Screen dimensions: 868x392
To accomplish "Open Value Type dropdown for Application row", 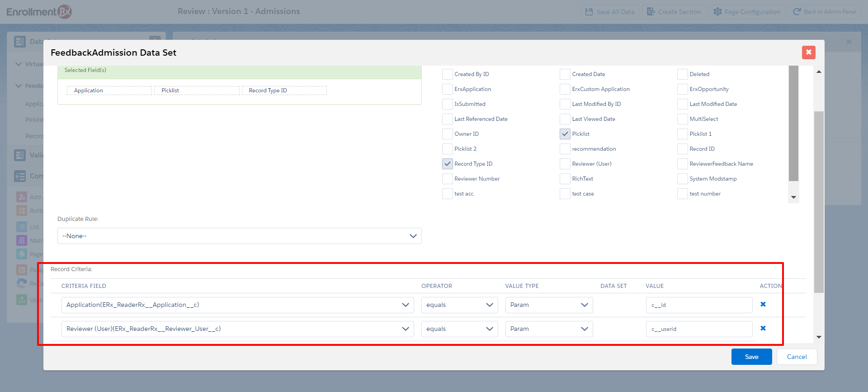I will click(548, 305).
